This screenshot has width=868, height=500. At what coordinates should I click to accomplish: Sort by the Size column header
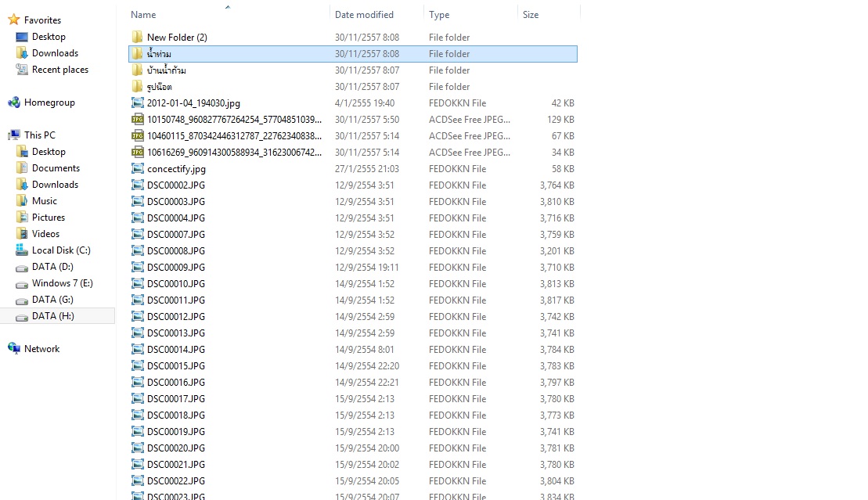click(531, 15)
